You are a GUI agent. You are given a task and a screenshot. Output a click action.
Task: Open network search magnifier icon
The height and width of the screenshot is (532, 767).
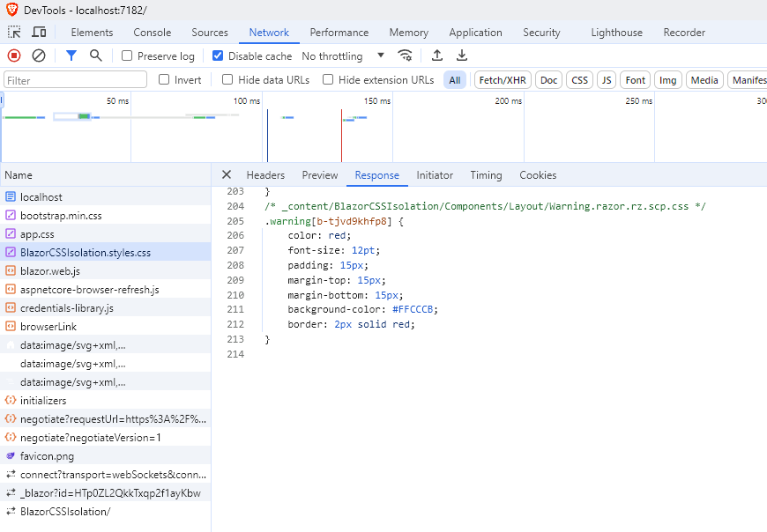pos(96,55)
